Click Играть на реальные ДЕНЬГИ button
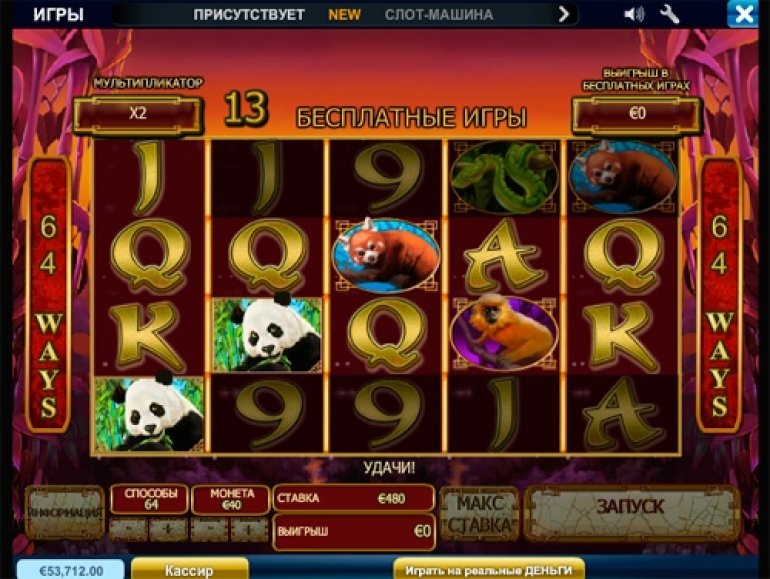This screenshot has width=770, height=579. point(489,570)
